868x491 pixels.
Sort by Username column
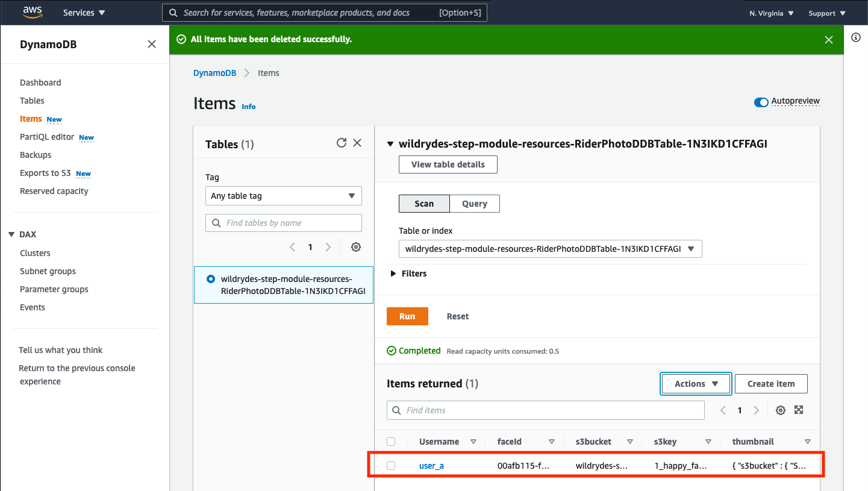[x=473, y=442]
